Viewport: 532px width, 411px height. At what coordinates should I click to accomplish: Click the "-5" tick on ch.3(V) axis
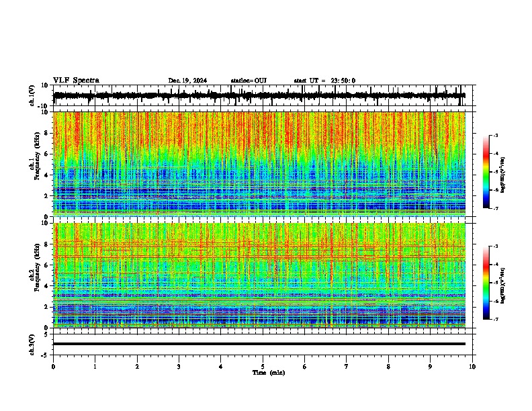[45, 355]
